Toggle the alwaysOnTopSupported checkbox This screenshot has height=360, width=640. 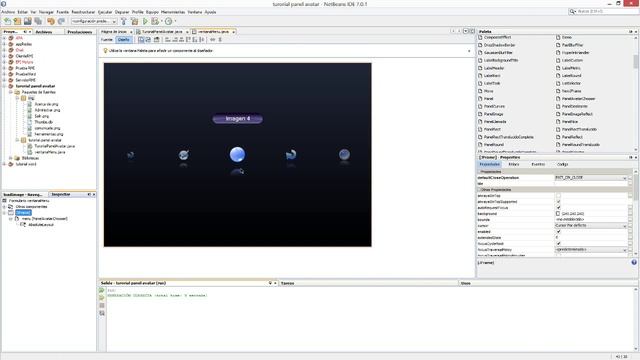click(558, 202)
